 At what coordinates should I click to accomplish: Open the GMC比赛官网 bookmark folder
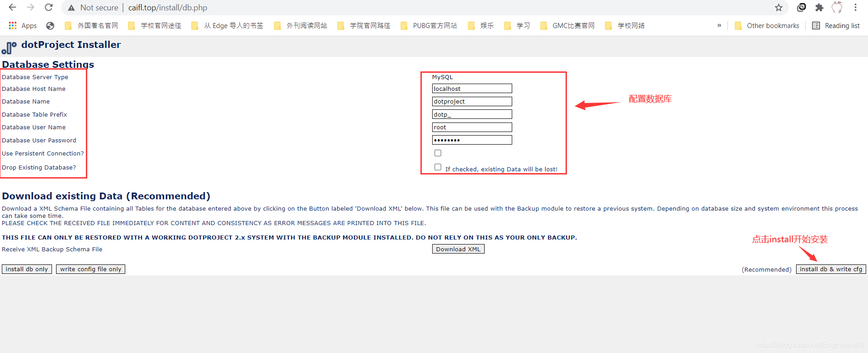(567, 26)
